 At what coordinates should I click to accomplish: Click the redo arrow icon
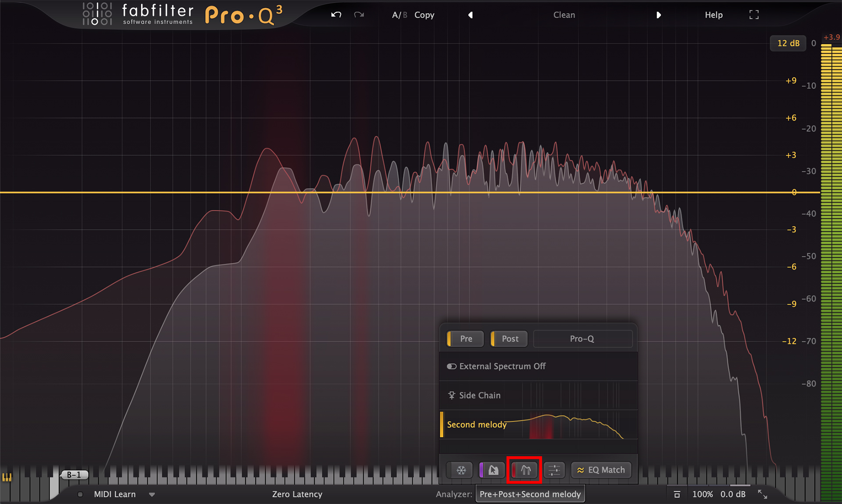pyautogui.click(x=359, y=15)
